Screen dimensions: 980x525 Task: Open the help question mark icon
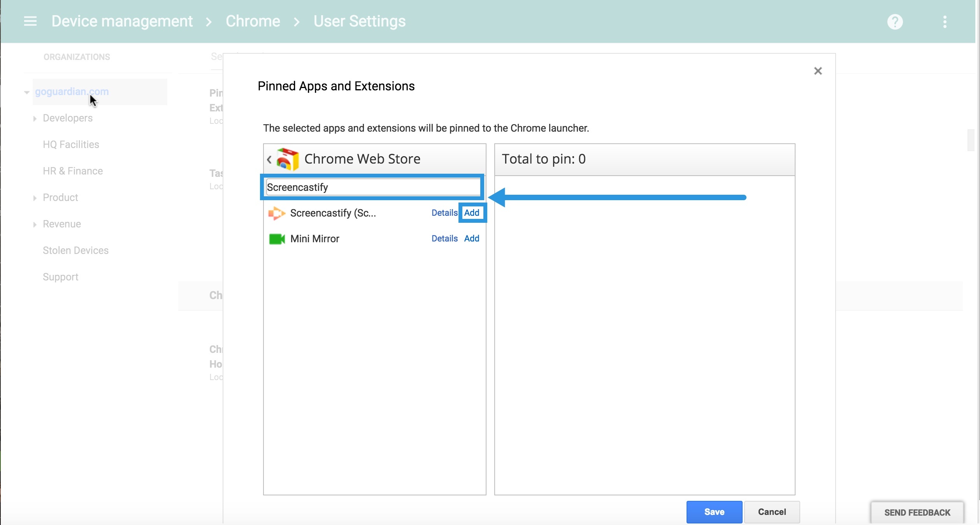[x=895, y=22]
